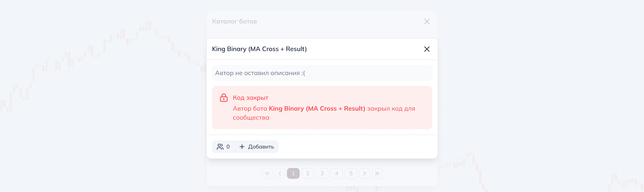The image size is (644, 192).
Task: Click the red lock icon
Action: point(224,98)
